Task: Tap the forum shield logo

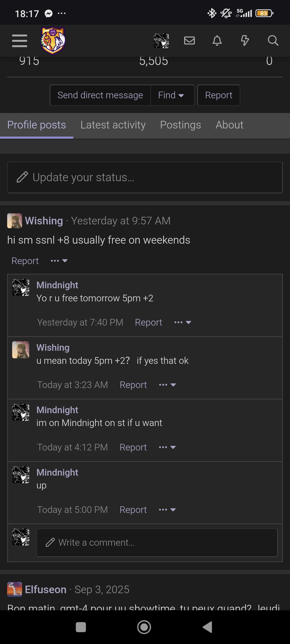Action: point(53,41)
